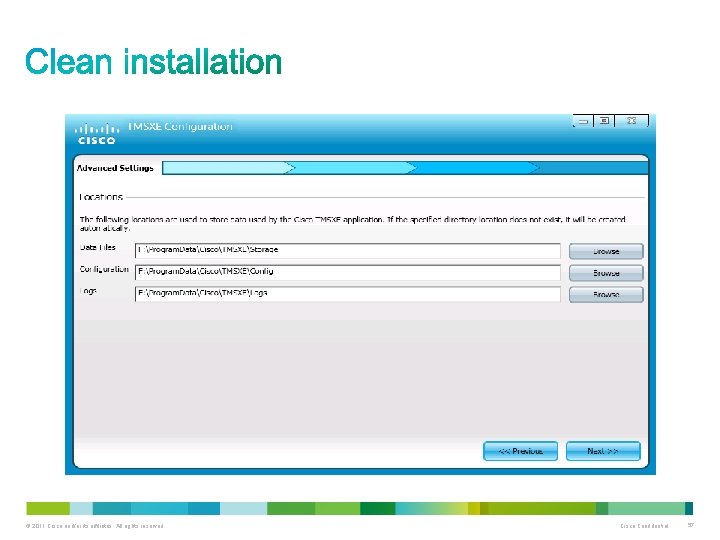Viewport: 720px width, 540px height.
Task: Return to Previous wizard page
Action: point(520,451)
